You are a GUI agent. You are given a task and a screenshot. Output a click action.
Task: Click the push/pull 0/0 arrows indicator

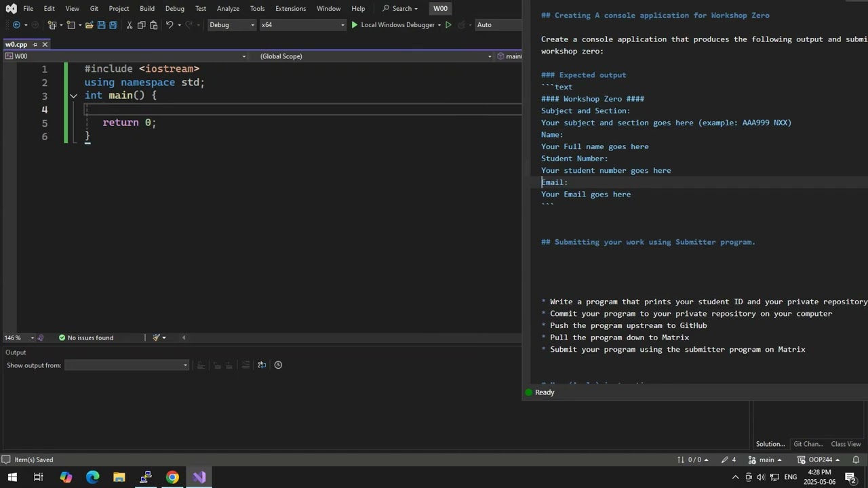point(692,460)
